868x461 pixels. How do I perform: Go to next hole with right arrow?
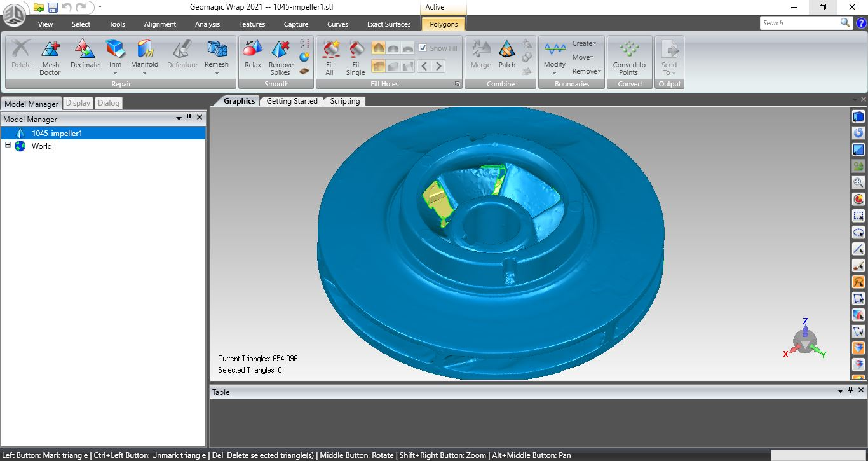pyautogui.click(x=438, y=65)
